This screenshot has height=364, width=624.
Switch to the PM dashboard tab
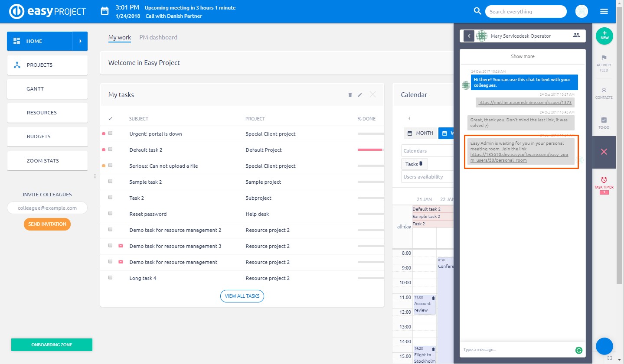pyautogui.click(x=158, y=37)
